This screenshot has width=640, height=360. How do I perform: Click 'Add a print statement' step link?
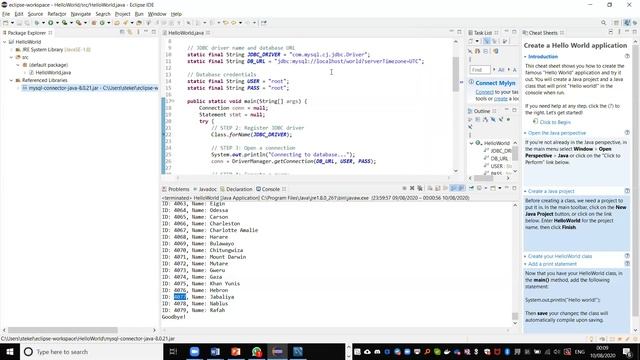click(552, 264)
